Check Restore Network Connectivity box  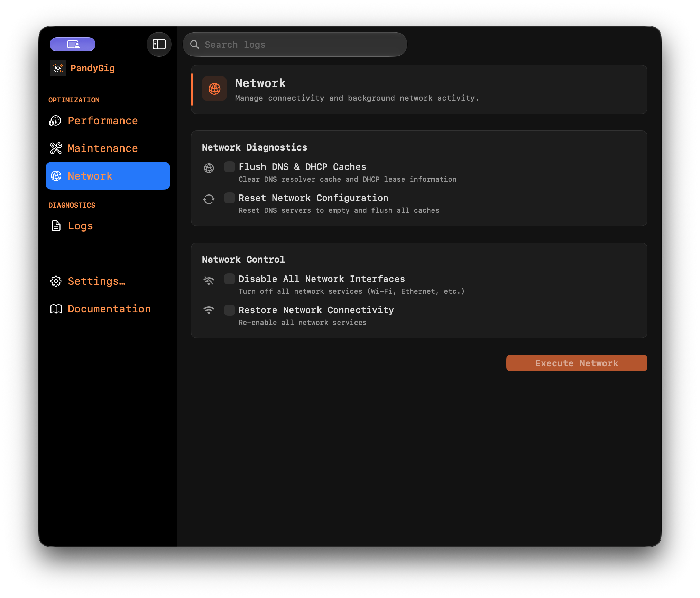click(x=230, y=310)
